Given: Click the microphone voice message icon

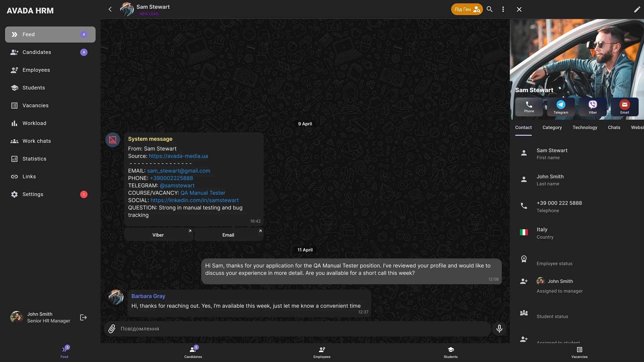Looking at the screenshot, I should click(499, 328).
